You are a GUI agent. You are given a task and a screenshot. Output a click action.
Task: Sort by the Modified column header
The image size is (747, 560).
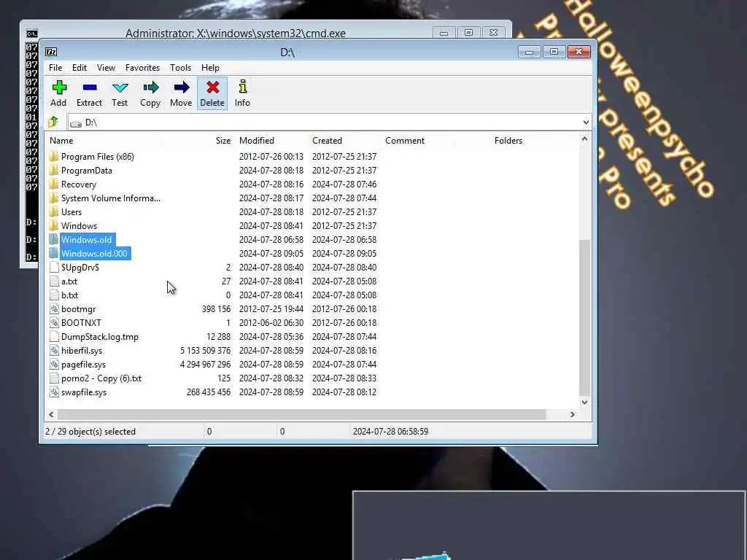tap(256, 141)
